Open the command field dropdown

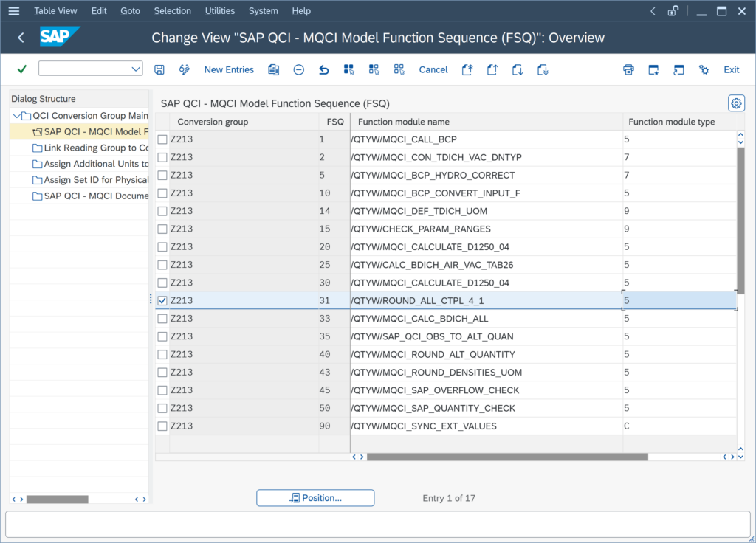136,69
